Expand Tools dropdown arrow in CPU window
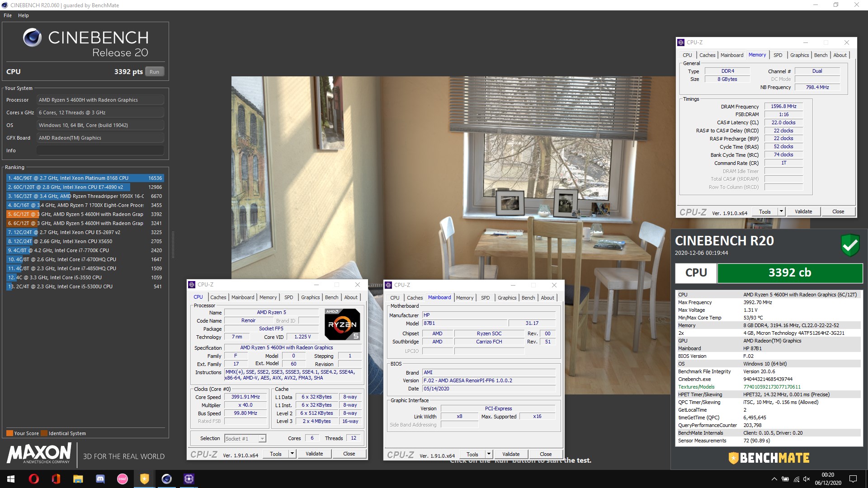868x488 pixels. (292, 454)
